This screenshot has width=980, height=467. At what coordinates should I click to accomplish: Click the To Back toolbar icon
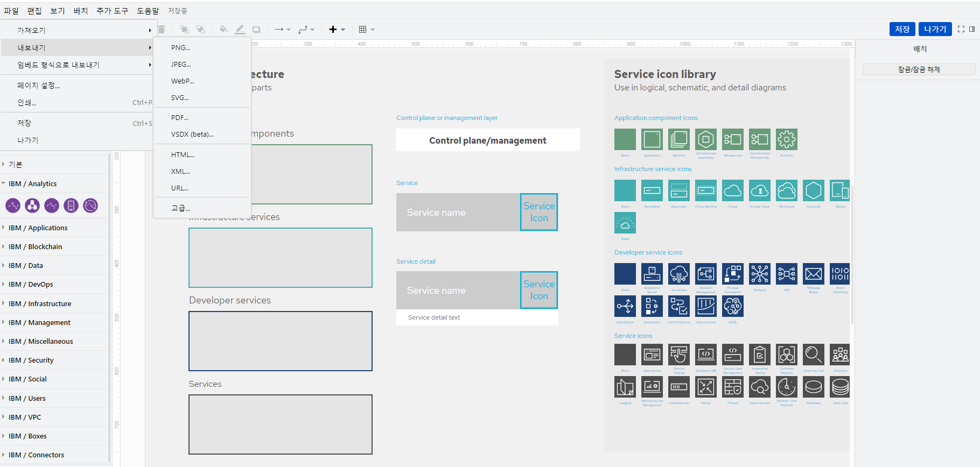(200, 30)
